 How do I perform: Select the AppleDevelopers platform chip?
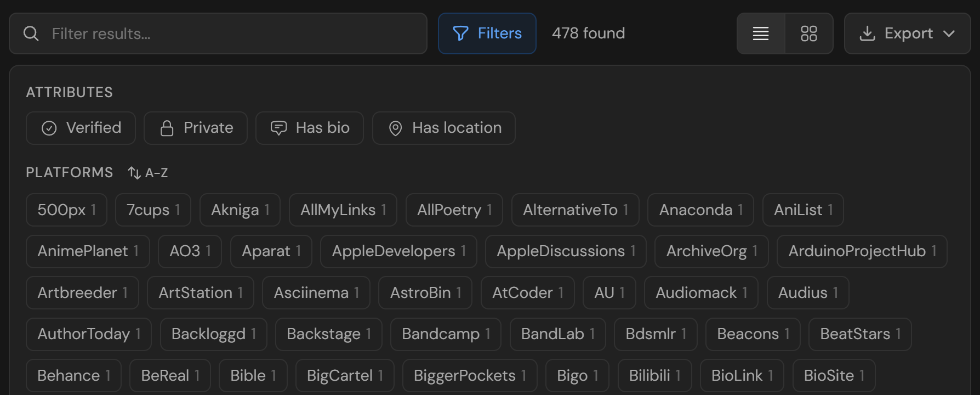click(399, 251)
